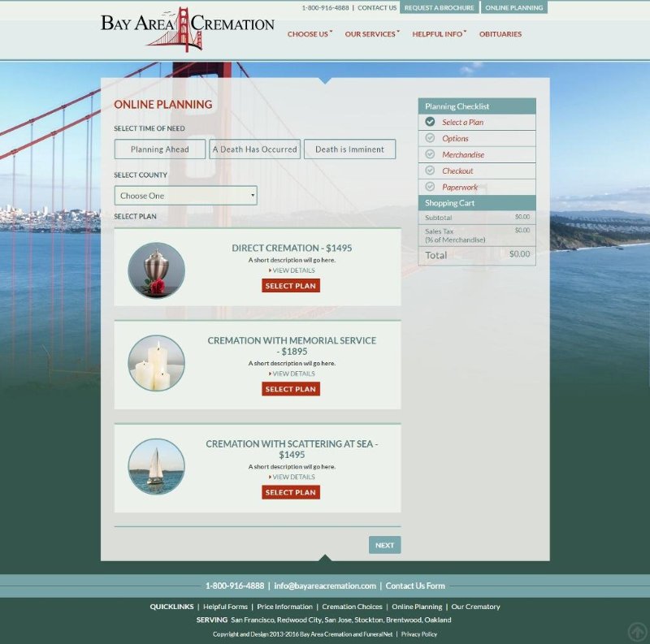Click the Next button
Viewport: 650px width, 644px height.
click(384, 545)
